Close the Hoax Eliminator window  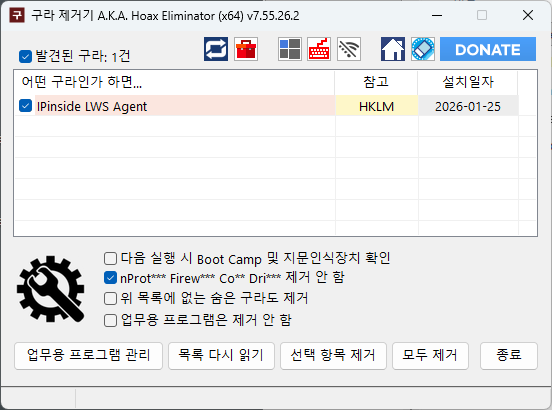tap(528, 15)
